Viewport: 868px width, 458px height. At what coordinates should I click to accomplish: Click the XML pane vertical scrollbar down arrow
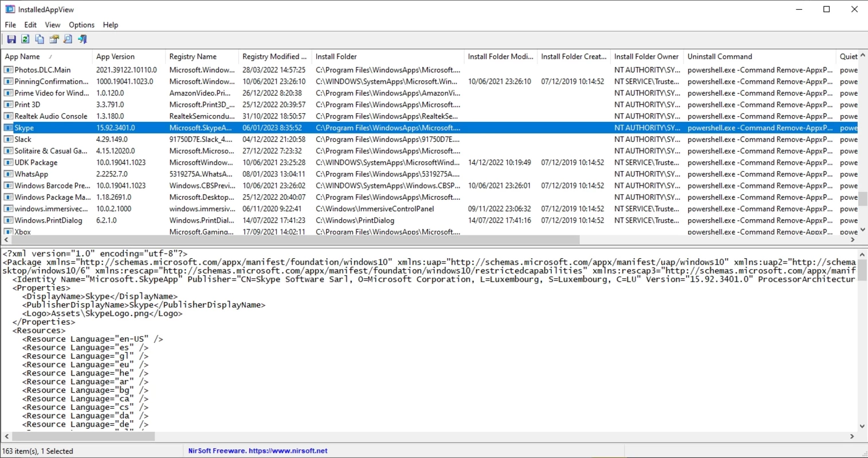pyautogui.click(x=863, y=427)
